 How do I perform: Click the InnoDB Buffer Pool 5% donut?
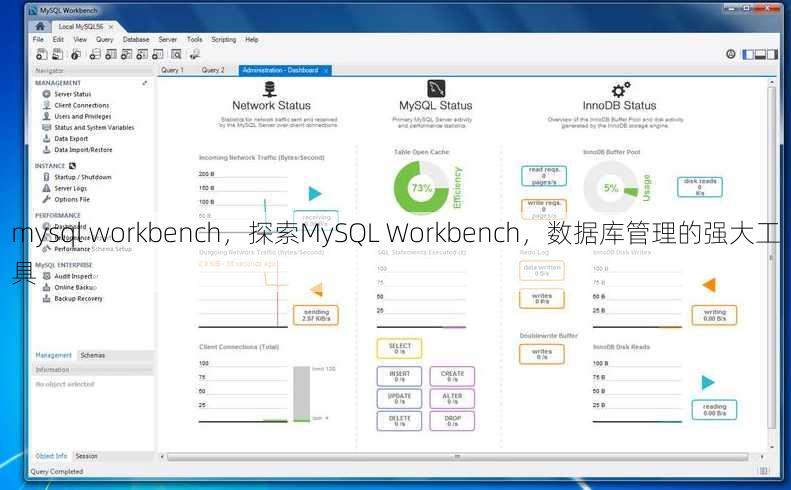(x=611, y=188)
